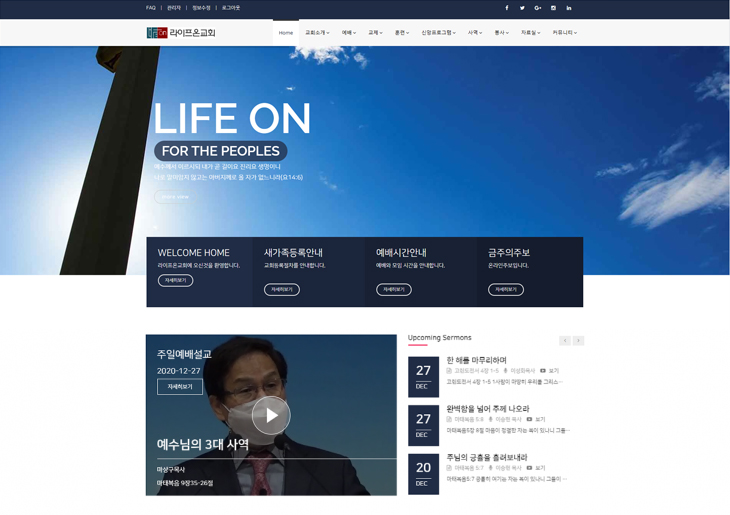The height and width of the screenshot is (515, 730).
Task: Expand the 교제 menu
Action: (375, 33)
